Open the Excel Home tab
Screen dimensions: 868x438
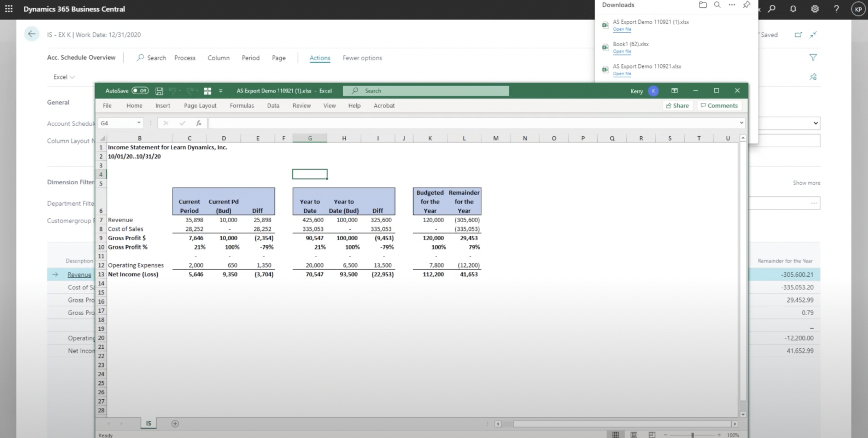click(134, 105)
